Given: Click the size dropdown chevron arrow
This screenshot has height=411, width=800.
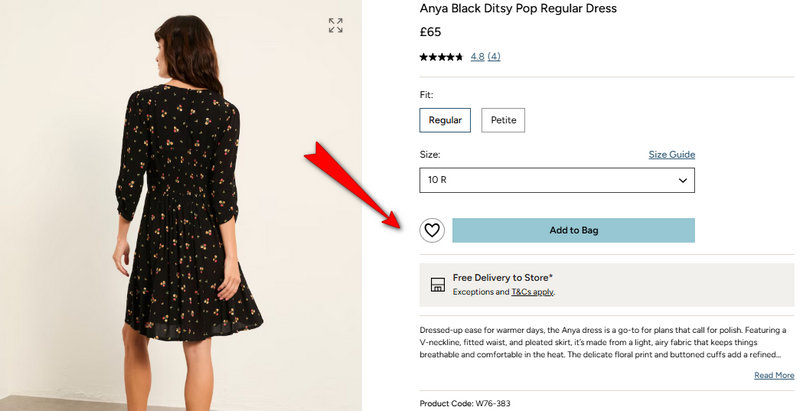Looking at the screenshot, I should pyautogui.click(x=684, y=180).
